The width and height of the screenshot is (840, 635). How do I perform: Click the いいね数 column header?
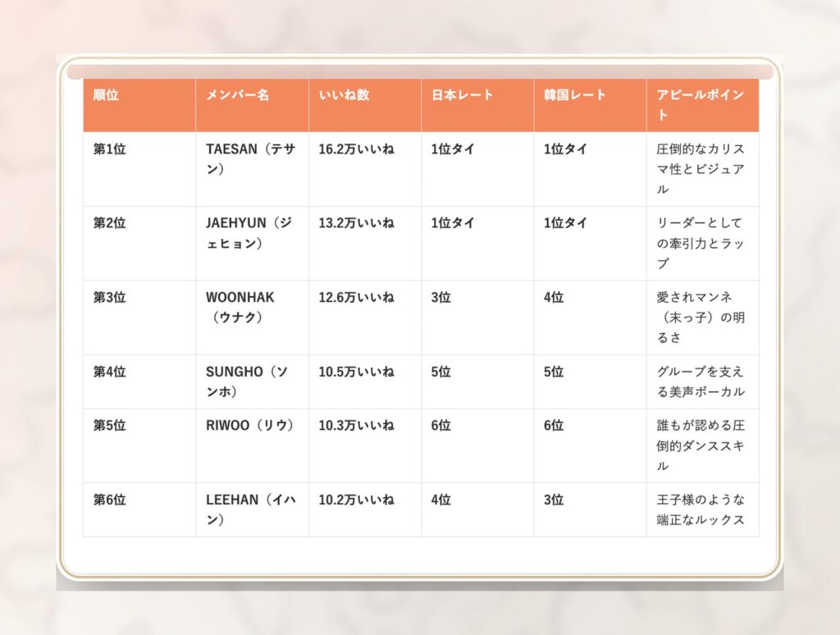click(344, 95)
